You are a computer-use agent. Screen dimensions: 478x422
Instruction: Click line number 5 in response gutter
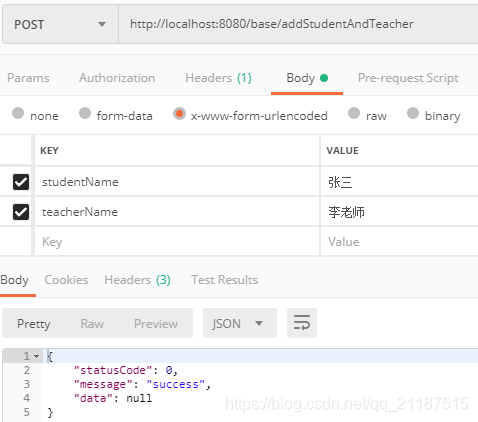click(27, 412)
